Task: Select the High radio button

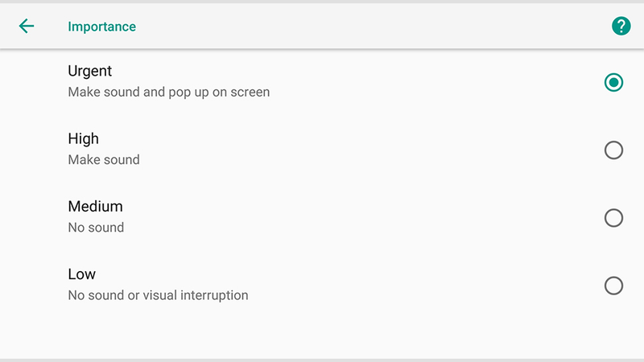Action: 613,150
